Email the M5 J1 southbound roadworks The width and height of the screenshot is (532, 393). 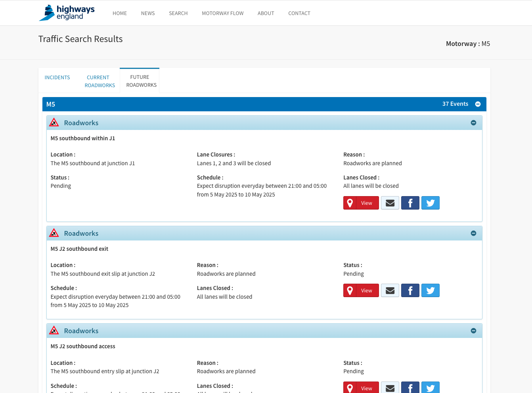click(x=390, y=203)
